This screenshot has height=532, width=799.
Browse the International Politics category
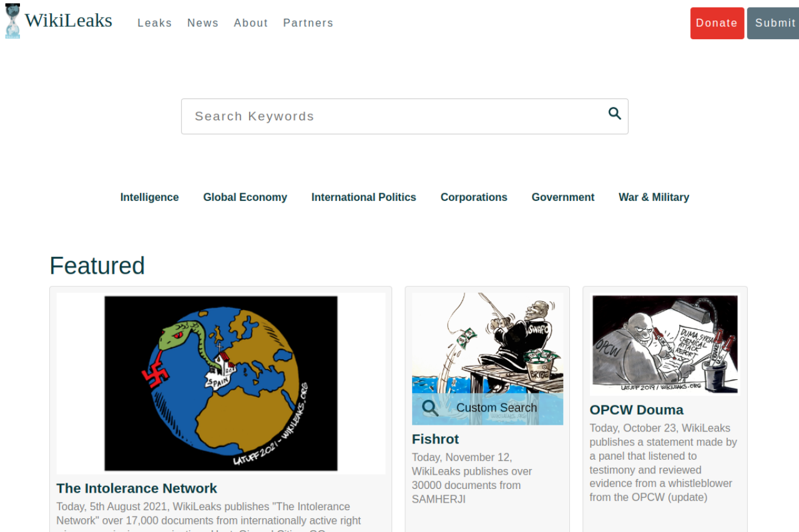pos(363,197)
